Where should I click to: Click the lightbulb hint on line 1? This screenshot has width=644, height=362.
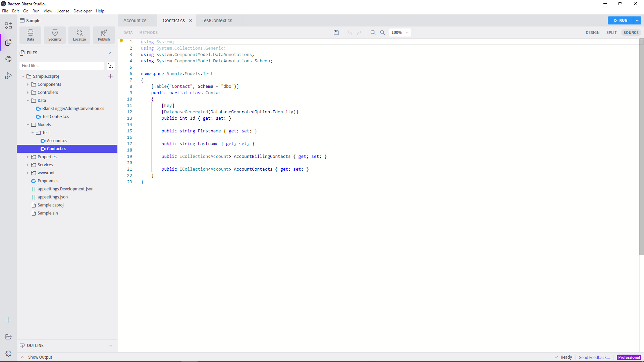coord(121,41)
